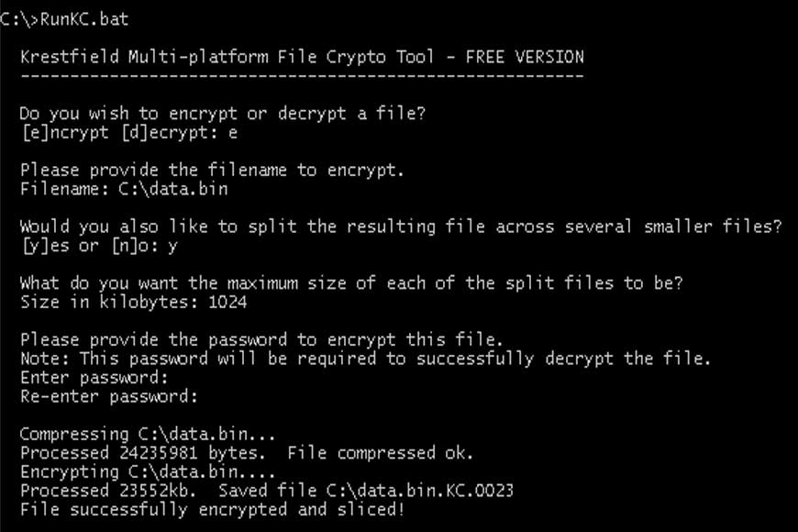Click the Filename value C:\data.bin
Image resolution: width=798 pixels, height=532 pixels.
[173, 189]
